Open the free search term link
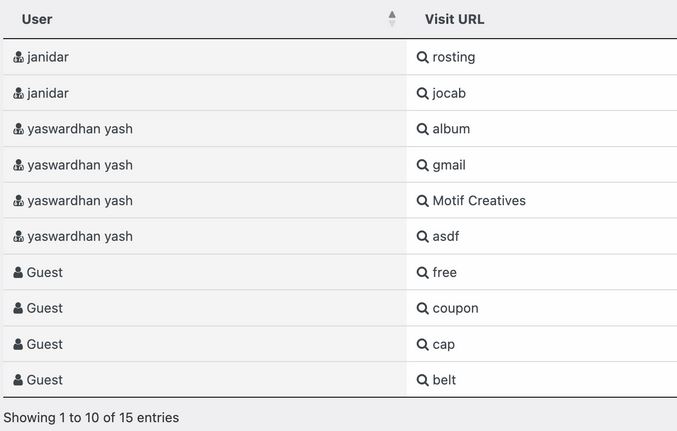The width and height of the screenshot is (677, 431). pos(444,273)
